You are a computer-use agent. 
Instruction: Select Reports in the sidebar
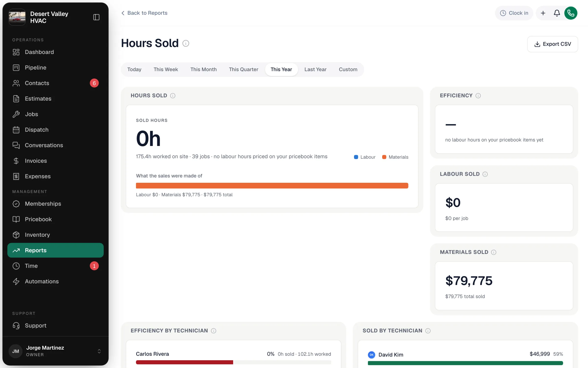click(55, 250)
